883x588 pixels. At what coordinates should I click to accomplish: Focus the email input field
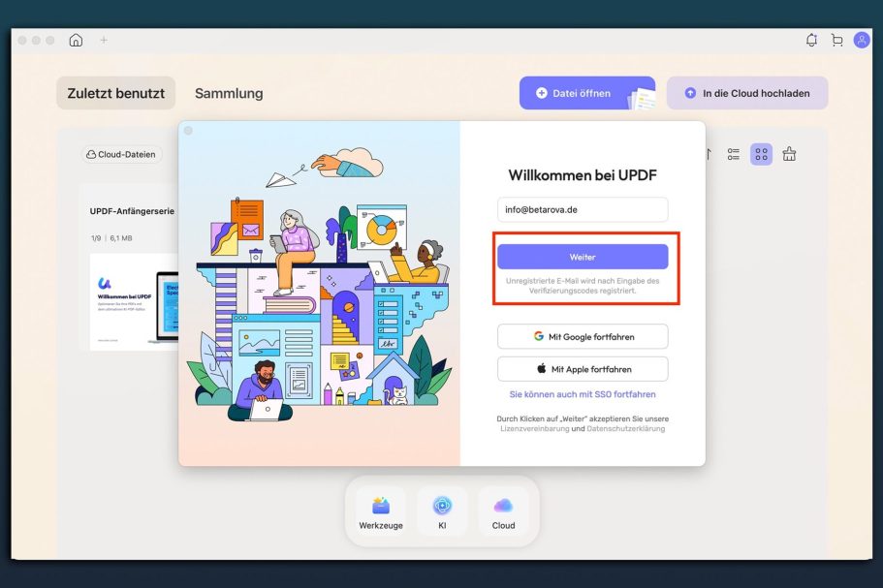tap(583, 209)
